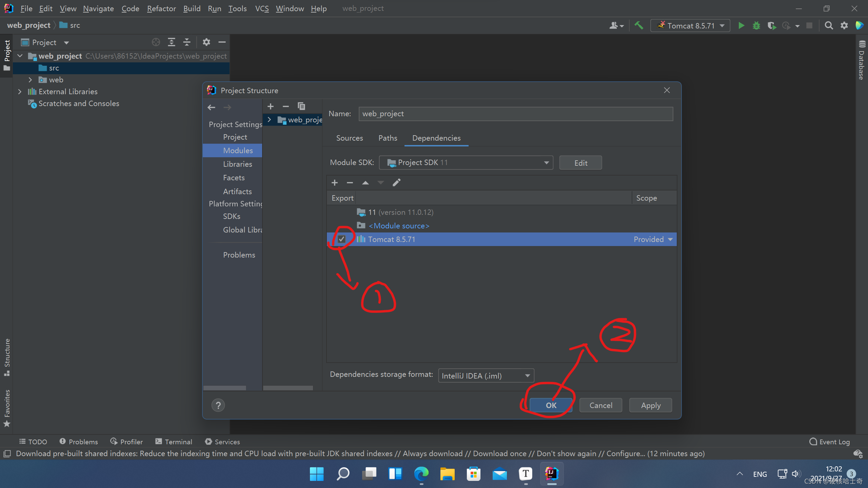The height and width of the screenshot is (488, 868).
Task: Add a new module with the plus icon
Action: point(271,106)
